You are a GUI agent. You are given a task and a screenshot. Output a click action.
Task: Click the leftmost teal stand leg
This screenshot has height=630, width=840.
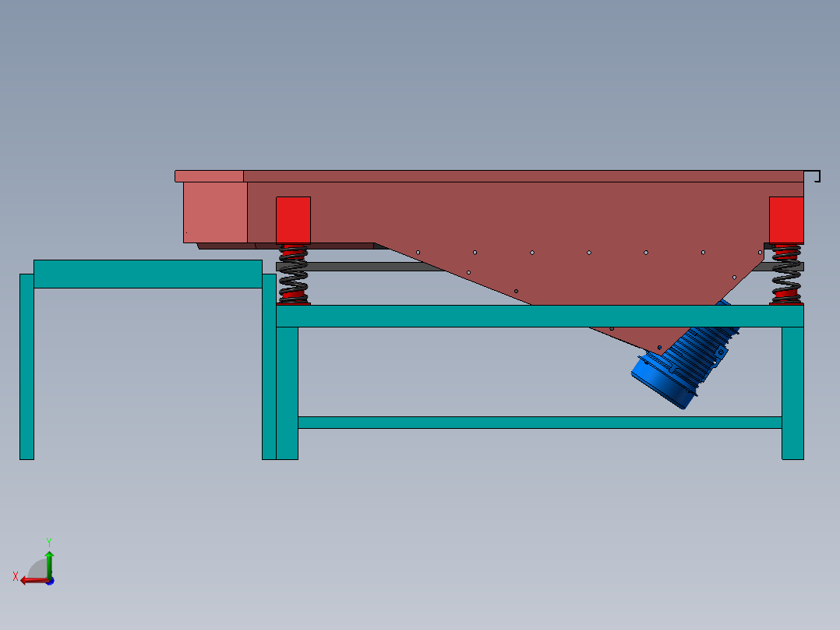26,366
